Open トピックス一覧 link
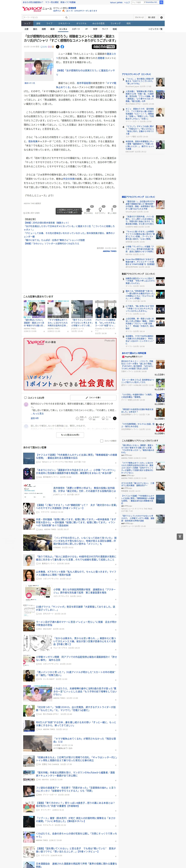The height and width of the screenshot is (868, 186). tap(155, 29)
